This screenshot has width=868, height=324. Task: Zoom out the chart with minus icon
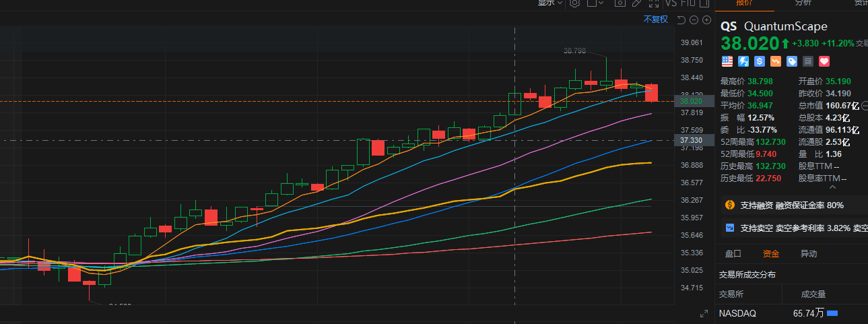click(x=694, y=20)
